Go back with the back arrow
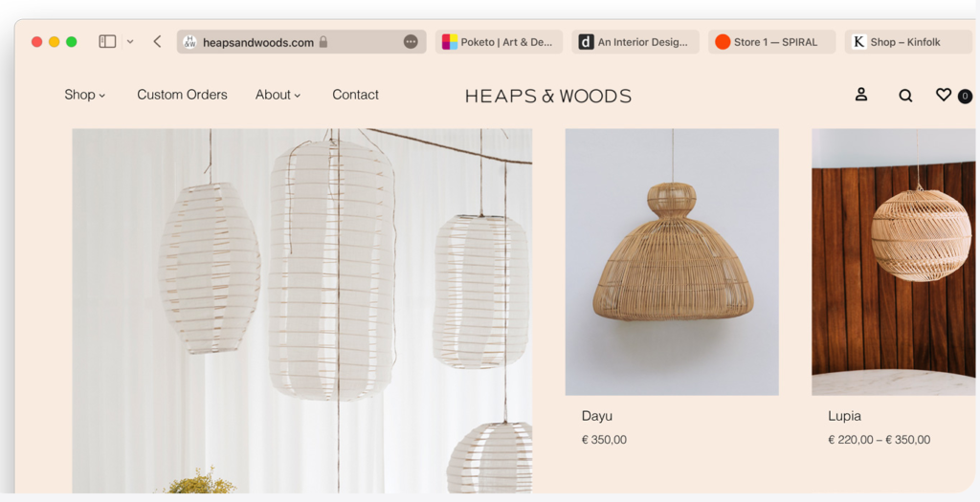Screen dimensions: 980x502 click(x=157, y=42)
